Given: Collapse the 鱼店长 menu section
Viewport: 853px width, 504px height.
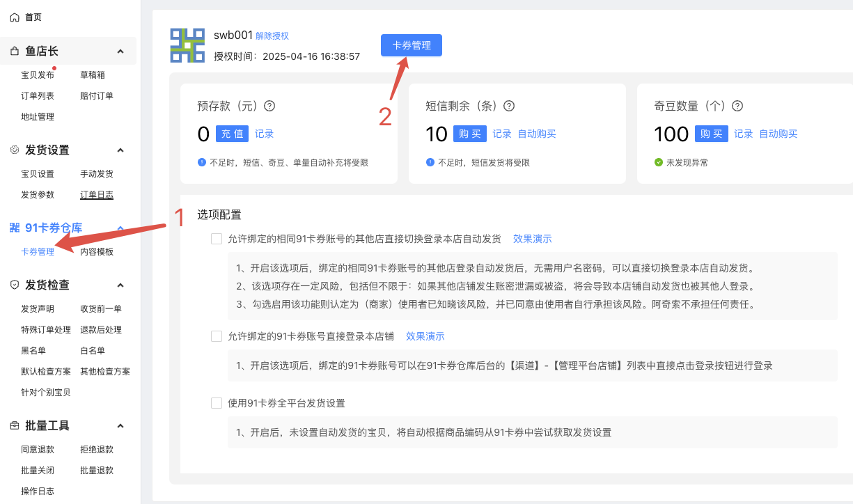Looking at the screenshot, I should pos(120,52).
